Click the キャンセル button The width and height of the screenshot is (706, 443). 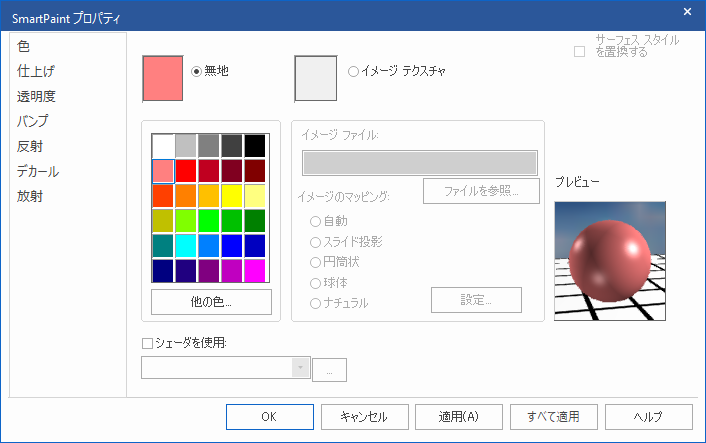(365, 417)
